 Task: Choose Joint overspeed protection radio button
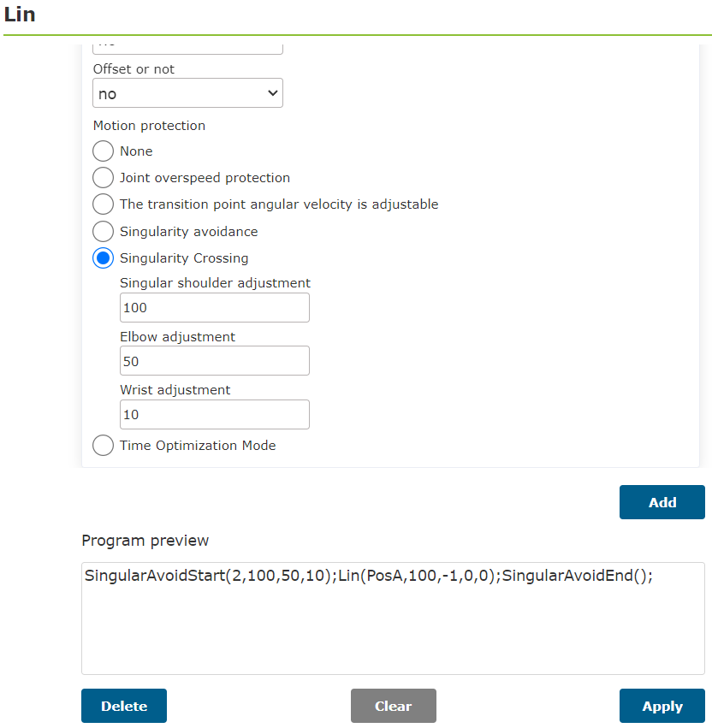point(103,177)
